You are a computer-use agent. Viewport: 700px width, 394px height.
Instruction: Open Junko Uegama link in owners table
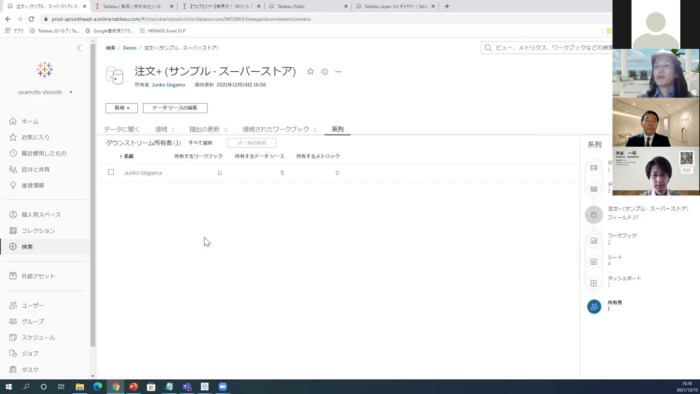(143, 173)
